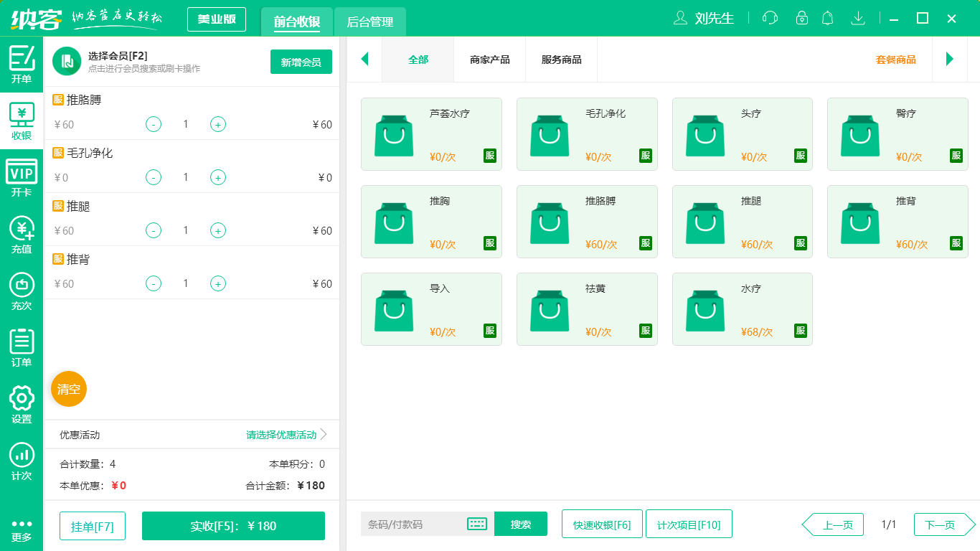Open the 充值 recharge sidebar icon
980x551 pixels.
(x=22, y=235)
